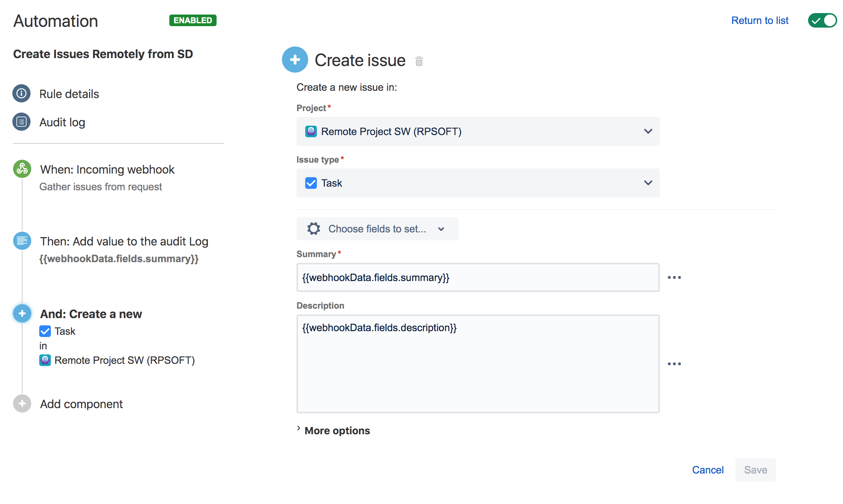Open more options dots beside Summary

pos(674,277)
